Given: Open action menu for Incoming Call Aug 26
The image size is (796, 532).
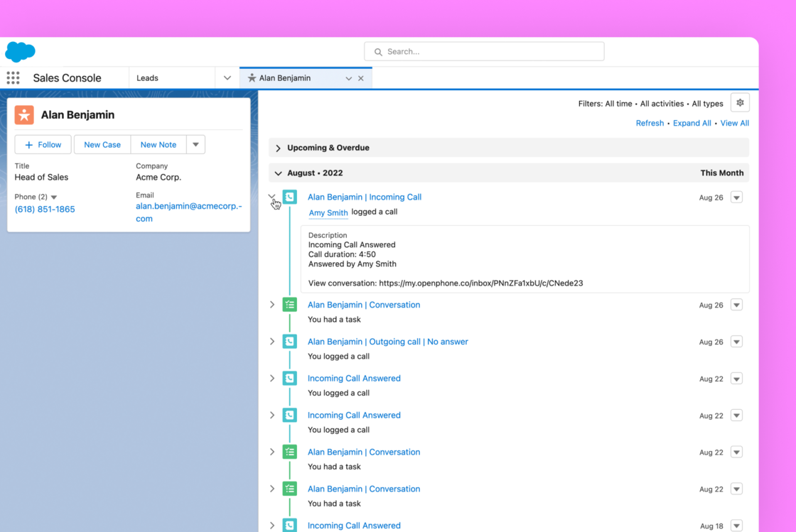Looking at the screenshot, I should pyautogui.click(x=736, y=197).
